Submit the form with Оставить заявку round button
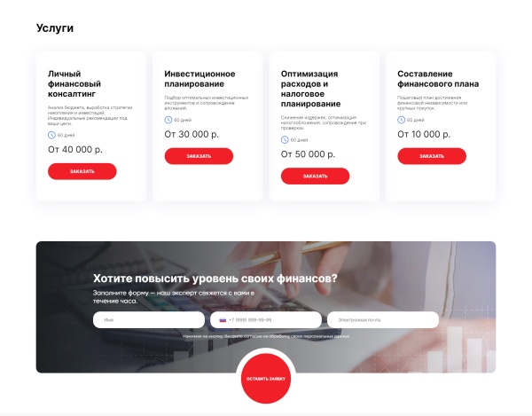The height and width of the screenshot is (416, 532). coord(266,379)
